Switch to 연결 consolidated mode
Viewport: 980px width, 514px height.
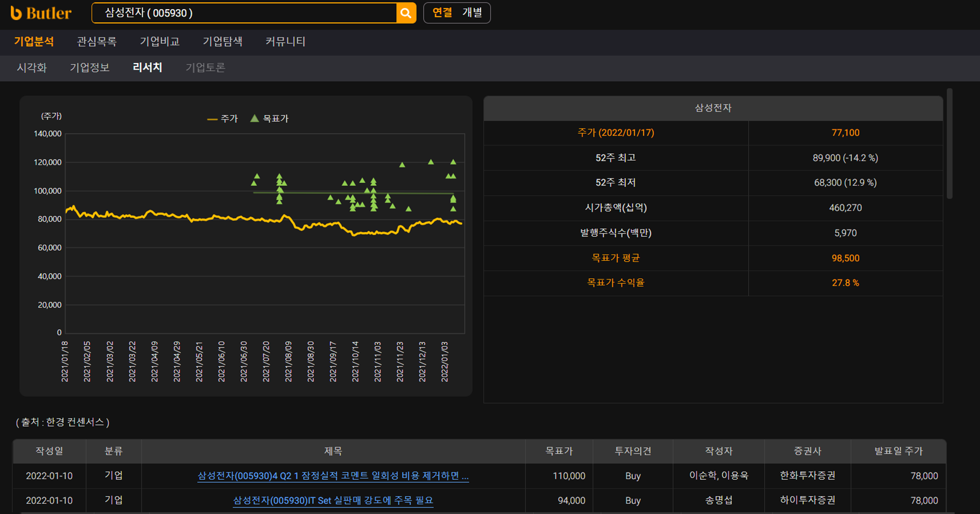tap(442, 13)
